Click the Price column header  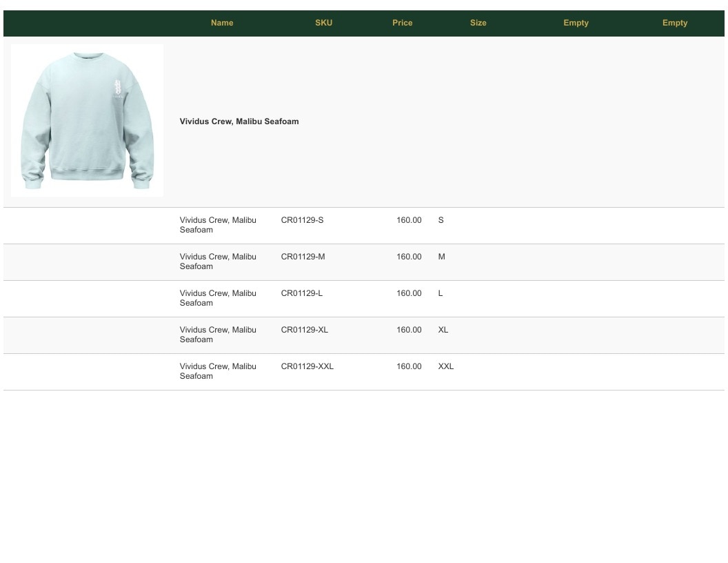tap(402, 23)
